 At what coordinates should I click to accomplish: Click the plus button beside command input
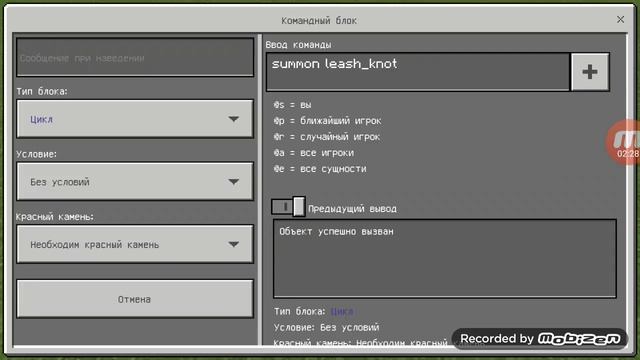point(590,72)
